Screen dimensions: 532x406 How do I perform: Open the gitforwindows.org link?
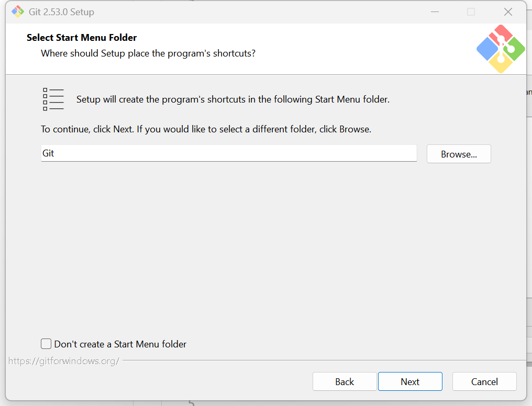(x=64, y=361)
